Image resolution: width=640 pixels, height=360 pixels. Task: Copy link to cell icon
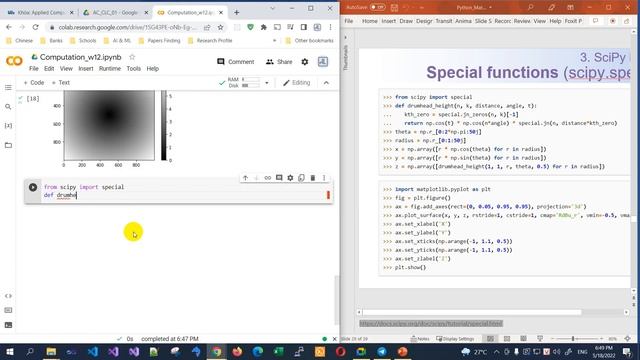[268, 178]
